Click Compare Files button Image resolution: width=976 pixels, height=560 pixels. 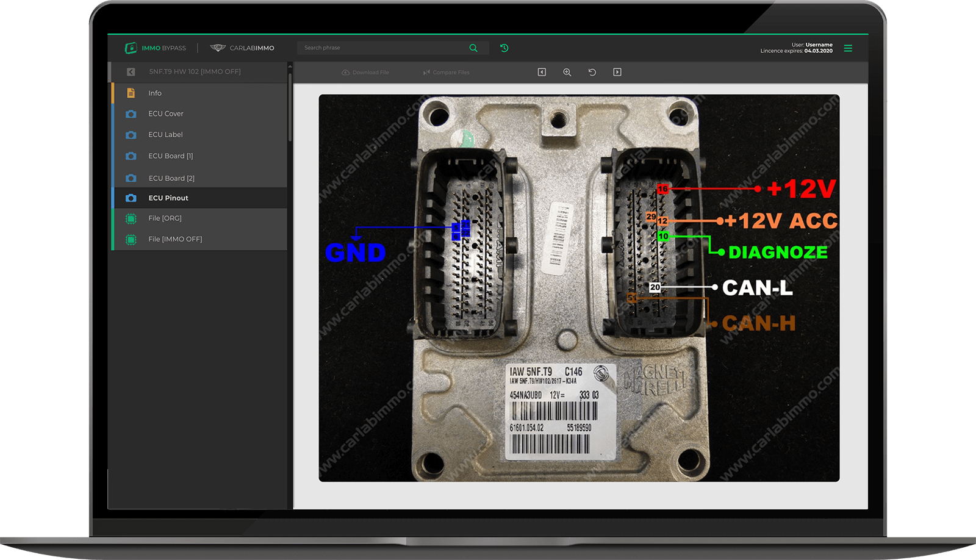(446, 72)
